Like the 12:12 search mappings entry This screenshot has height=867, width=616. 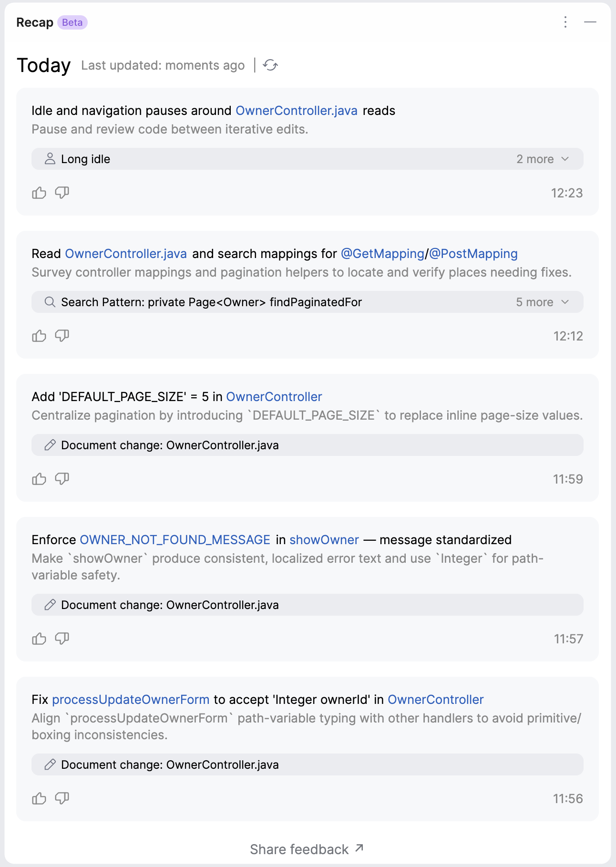pyautogui.click(x=39, y=336)
